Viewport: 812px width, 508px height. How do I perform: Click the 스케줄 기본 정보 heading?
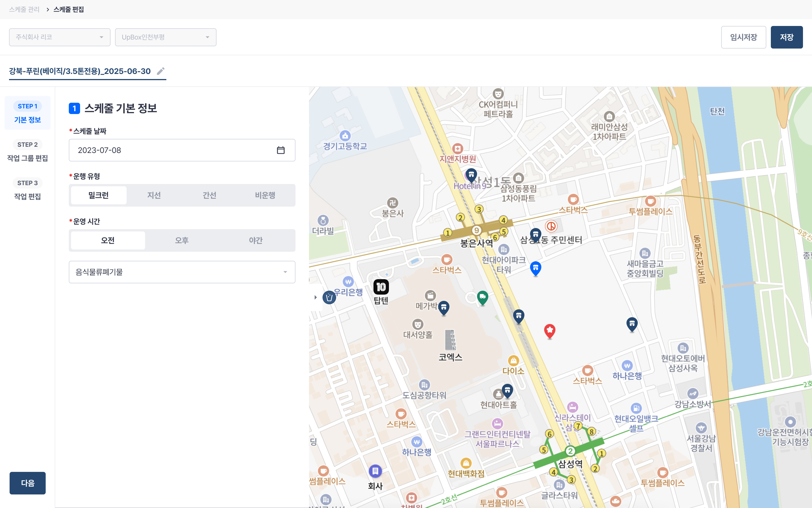121,108
